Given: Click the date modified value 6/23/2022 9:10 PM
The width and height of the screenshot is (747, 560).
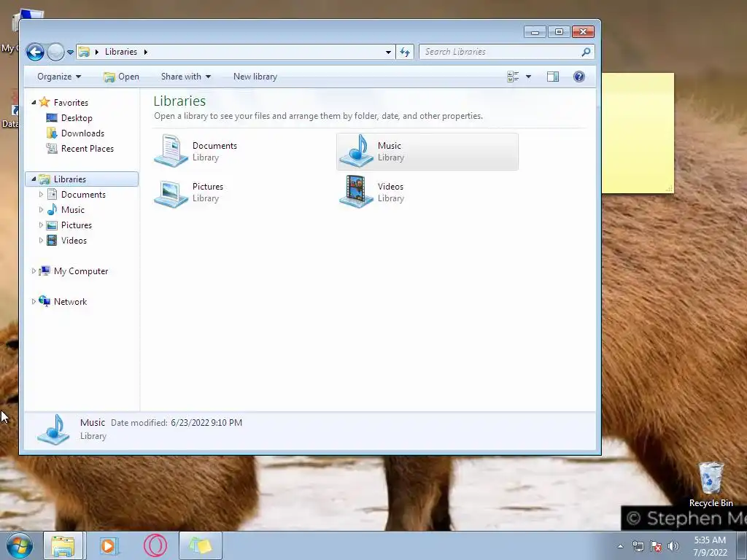Looking at the screenshot, I should 206,423.
